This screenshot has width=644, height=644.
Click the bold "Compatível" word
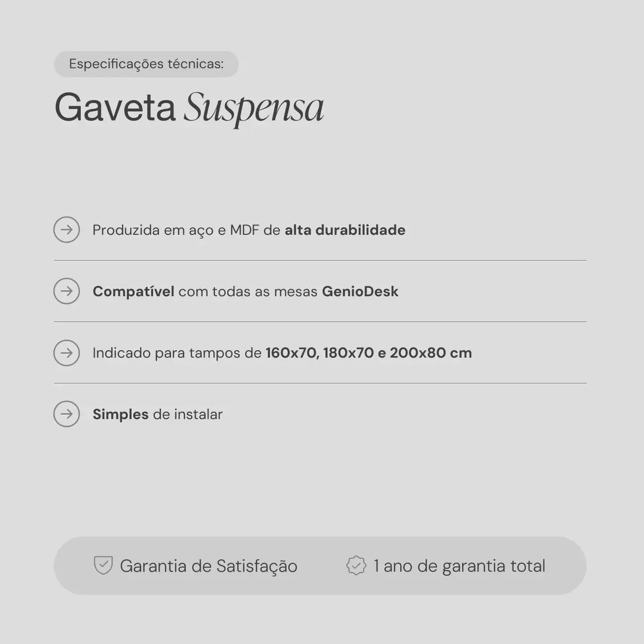(x=133, y=291)
